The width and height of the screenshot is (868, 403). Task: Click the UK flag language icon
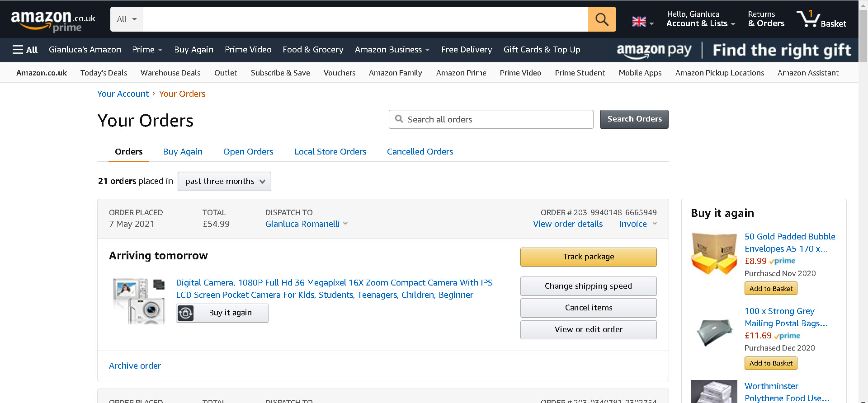pyautogui.click(x=639, y=22)
